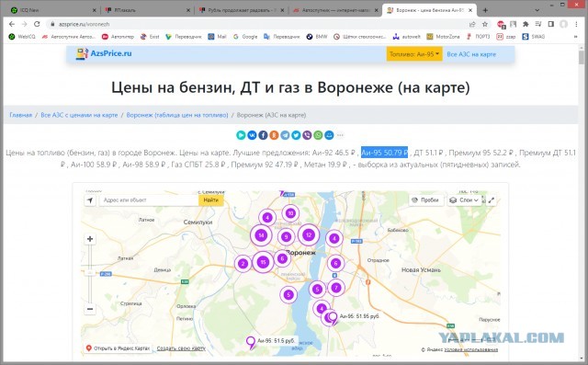Open browser side panel

[551, 24]
